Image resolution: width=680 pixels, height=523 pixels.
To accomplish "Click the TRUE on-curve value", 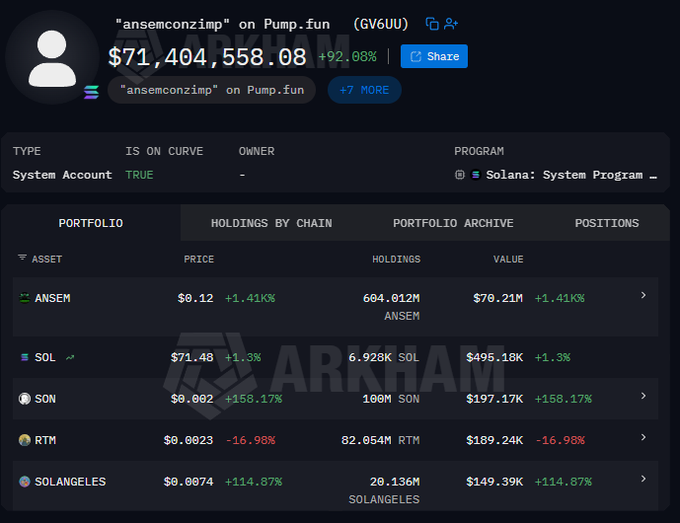I will tap(139, 175).
